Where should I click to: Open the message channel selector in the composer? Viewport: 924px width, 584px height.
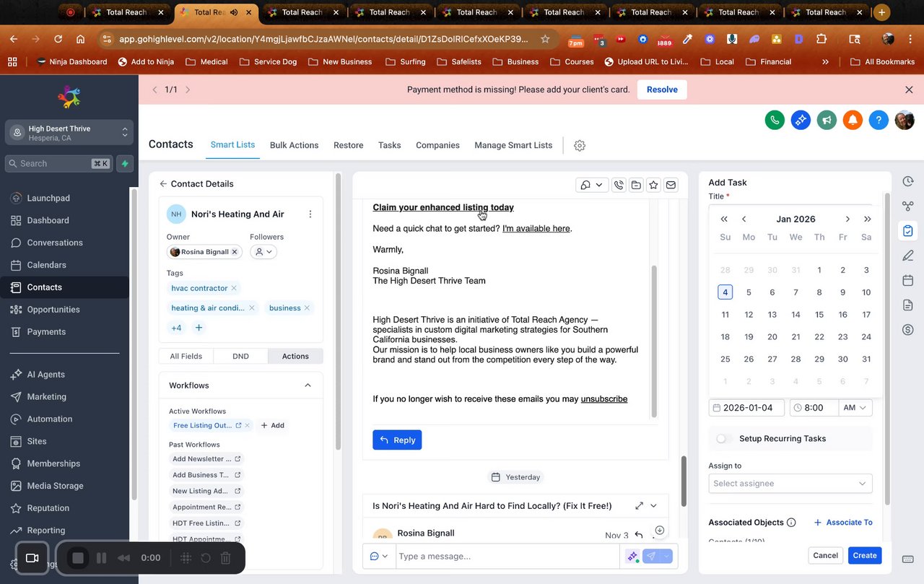click(379, 557)
